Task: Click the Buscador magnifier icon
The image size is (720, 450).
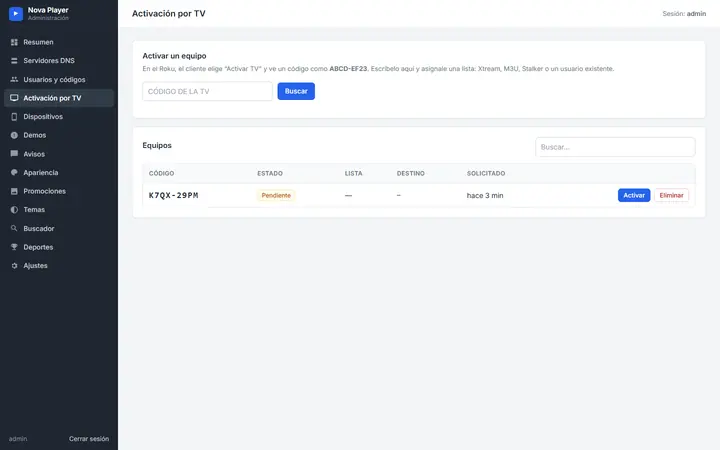Action: click(x=14, y=228)
